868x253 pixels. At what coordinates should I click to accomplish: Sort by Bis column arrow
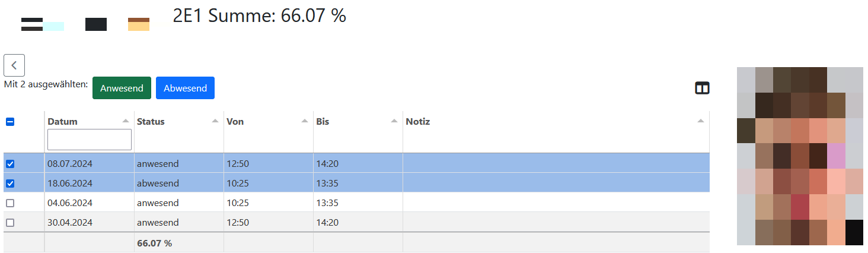(394, 121)
